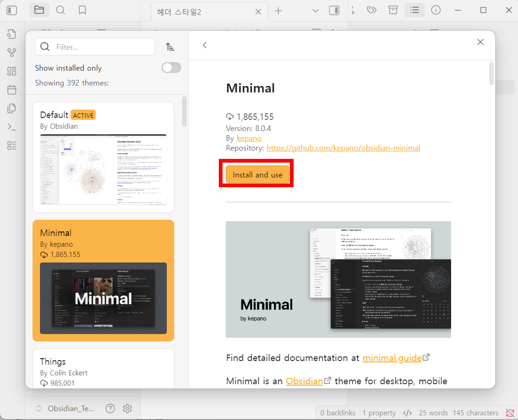Open the file explorer folder icon

click(x=39, y=10)
